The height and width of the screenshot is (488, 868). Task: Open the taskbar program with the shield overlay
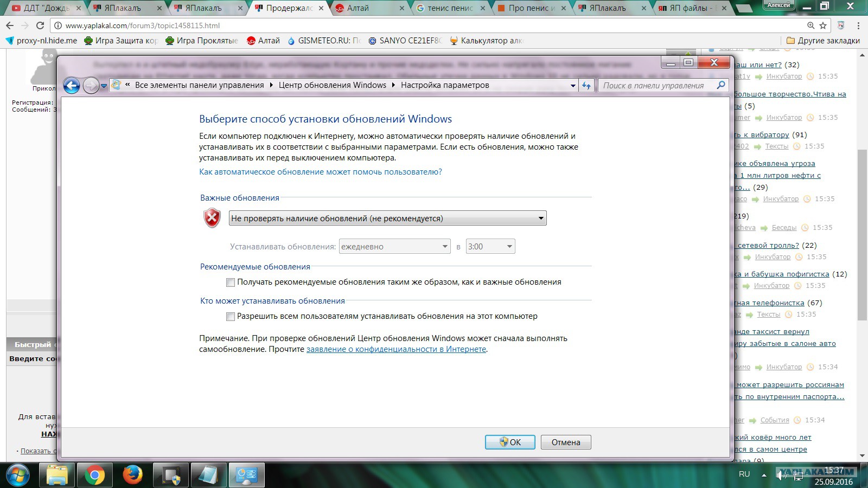pyautogui.click(x=170, y=476)
